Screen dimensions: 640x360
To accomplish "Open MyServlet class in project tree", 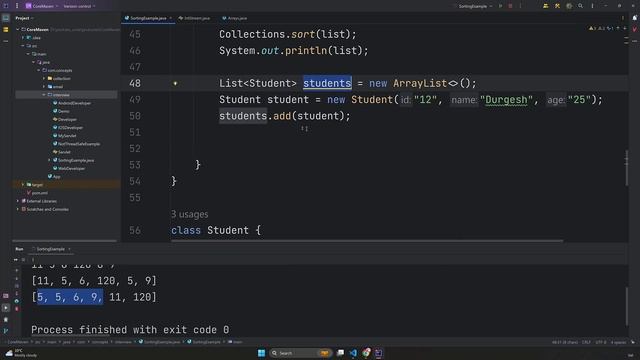I will [x=64, y=136].
